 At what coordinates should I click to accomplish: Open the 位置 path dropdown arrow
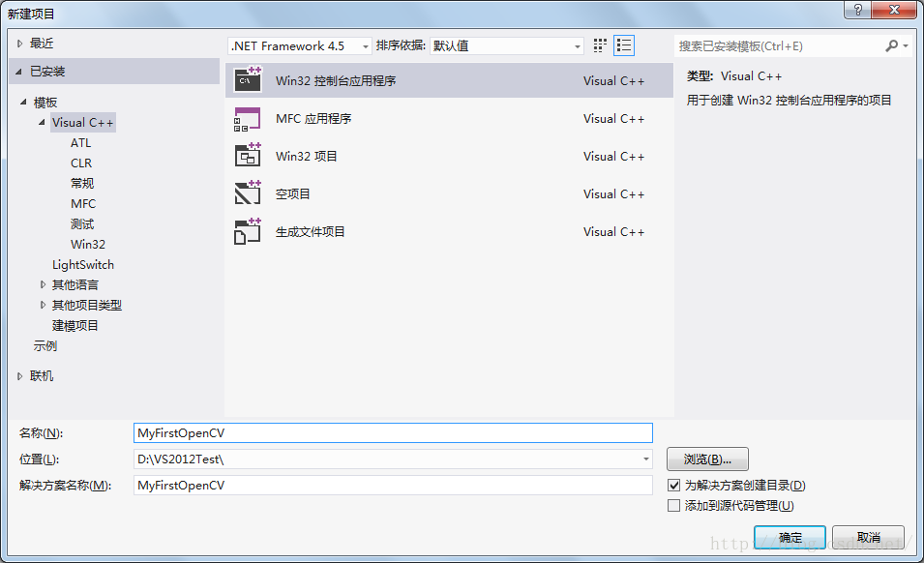click(x=646, y=459)
